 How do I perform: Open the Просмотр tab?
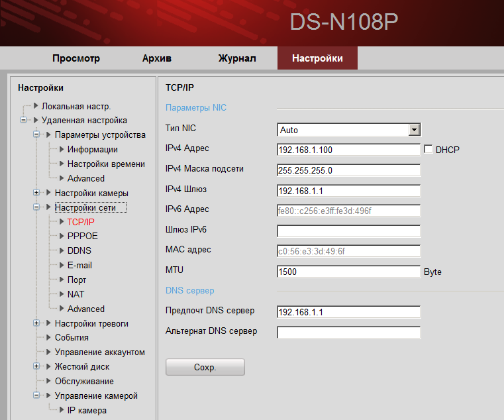click(76, 58)
